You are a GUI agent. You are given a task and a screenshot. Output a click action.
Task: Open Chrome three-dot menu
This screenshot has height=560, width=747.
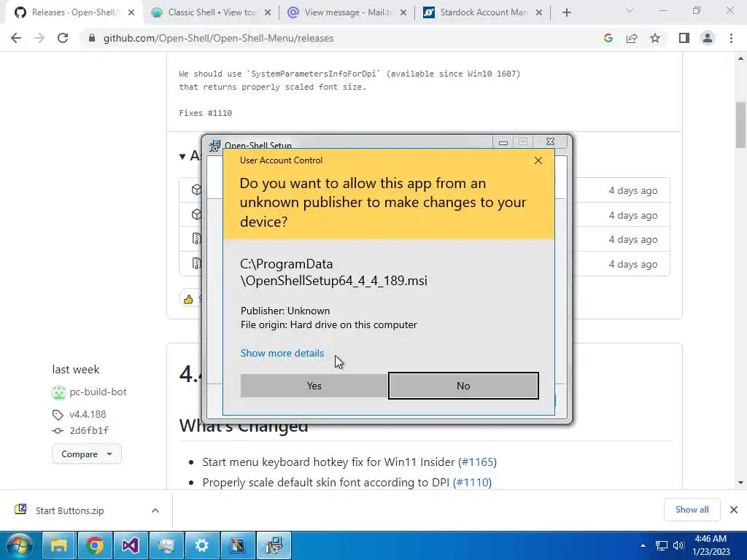point(731,38)
